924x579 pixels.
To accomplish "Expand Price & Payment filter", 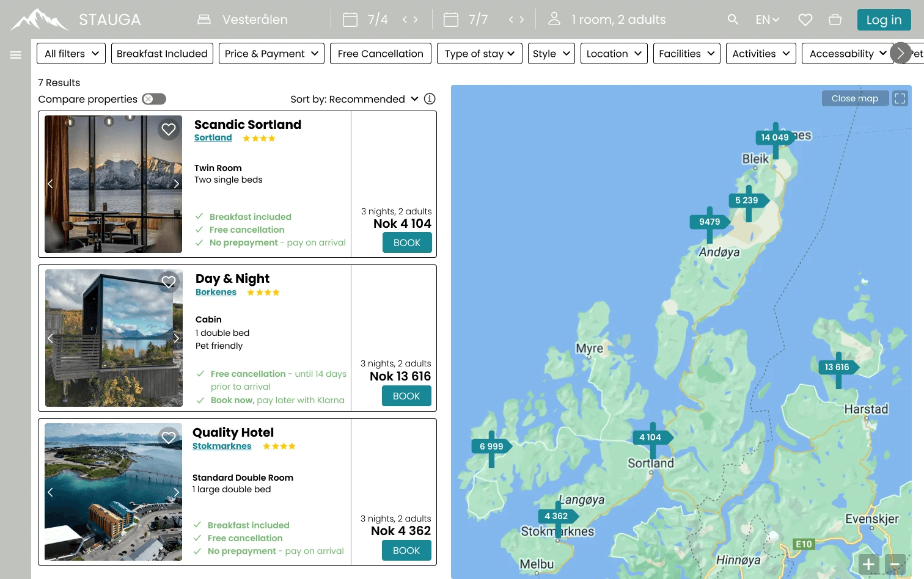I will coord(271,54).
